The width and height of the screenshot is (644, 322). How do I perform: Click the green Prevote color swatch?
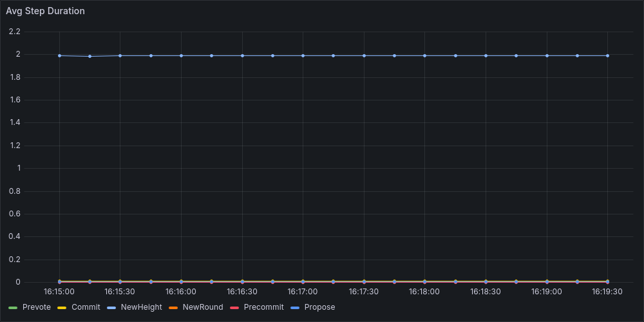13,308
